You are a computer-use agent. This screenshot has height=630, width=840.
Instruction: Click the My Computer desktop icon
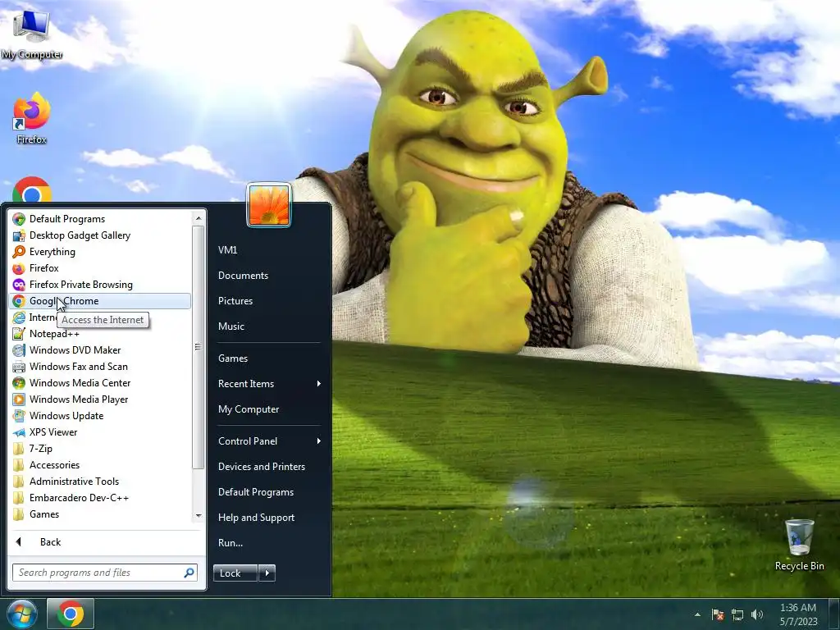coord(31,25)
